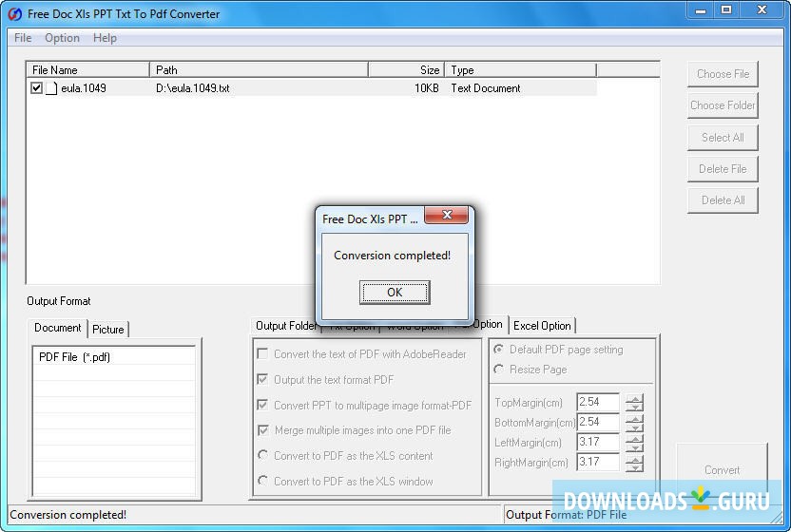This screenshot has width=791, height=532.
Task: Switch to the Document format tab
Action: [57, 328]
